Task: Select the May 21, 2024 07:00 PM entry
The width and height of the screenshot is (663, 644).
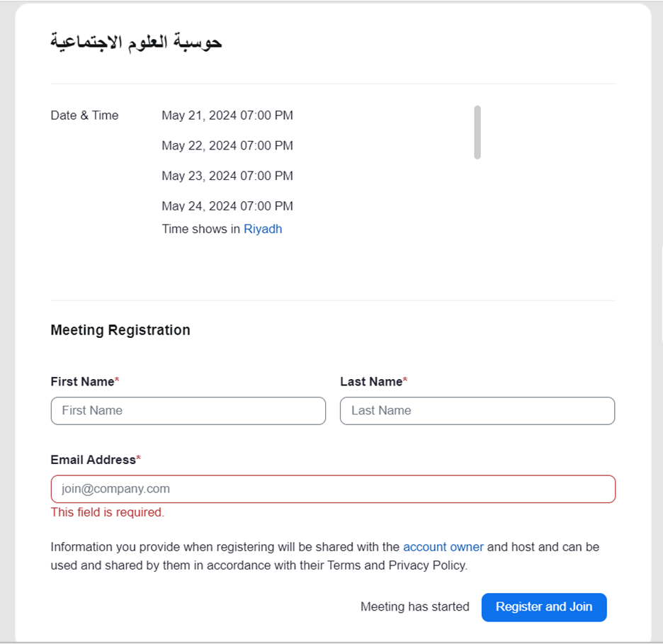Action: [x=227, y=115]
